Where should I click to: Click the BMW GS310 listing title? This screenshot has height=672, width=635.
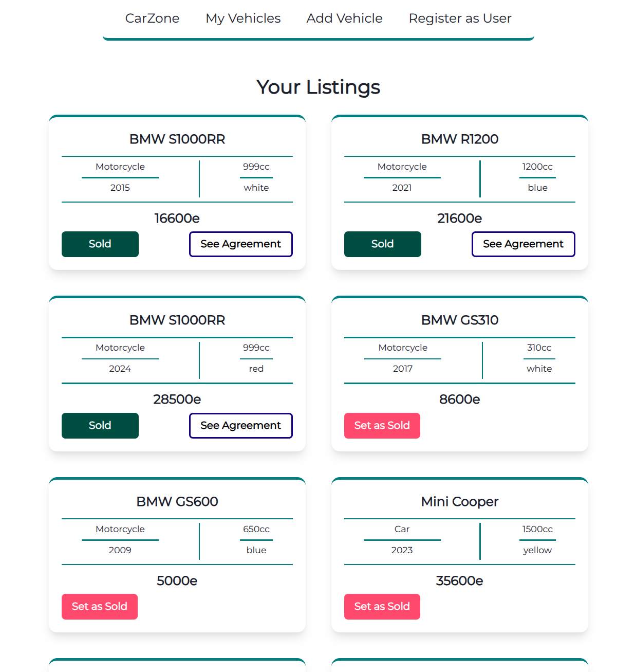pos(459,320)
